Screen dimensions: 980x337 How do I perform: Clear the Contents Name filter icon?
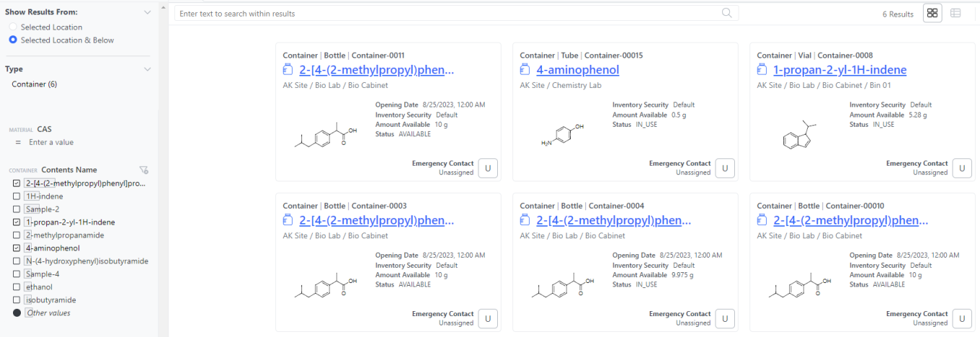tap(144, 170)
